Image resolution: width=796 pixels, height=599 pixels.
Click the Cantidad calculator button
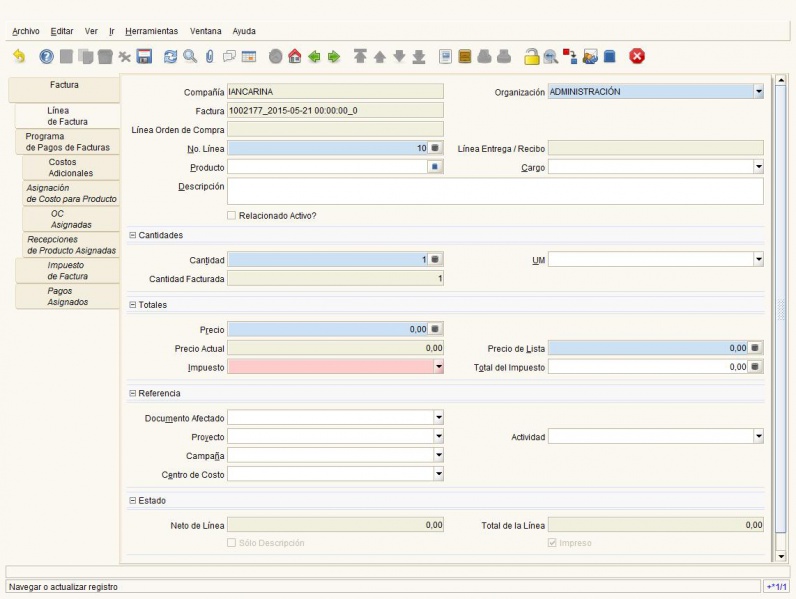(x=435, y=259)
